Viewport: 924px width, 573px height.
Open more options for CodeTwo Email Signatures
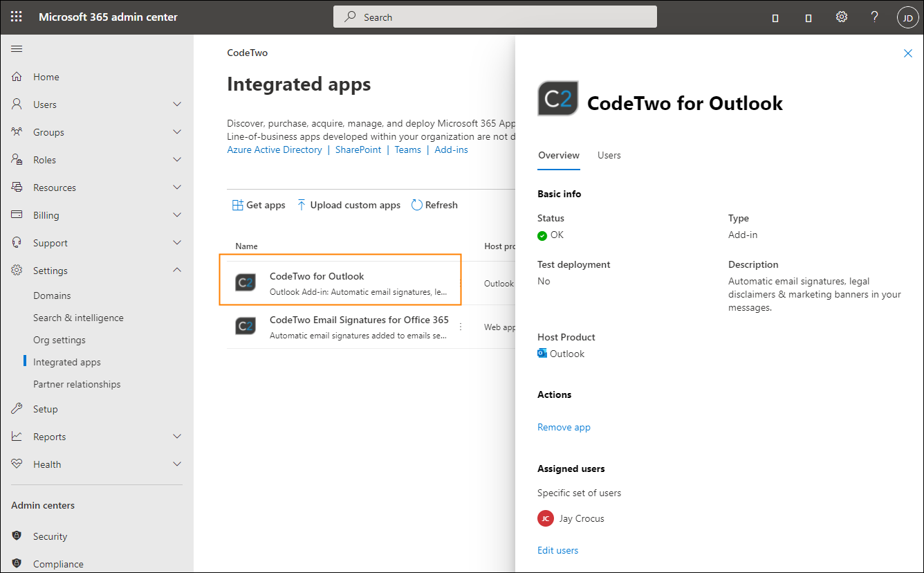pyautogui.click(x=461, y=327)
